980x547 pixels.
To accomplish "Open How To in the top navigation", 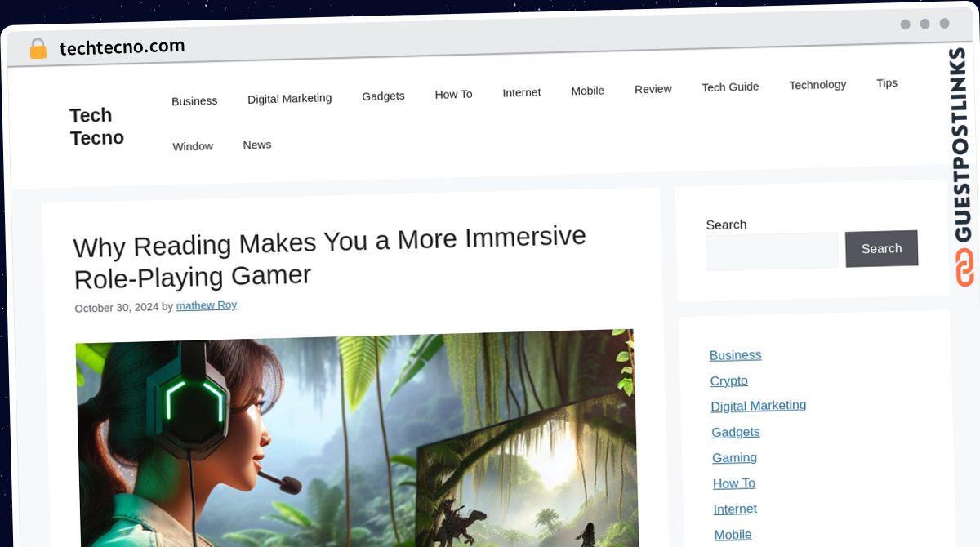I will coord(453,95).
